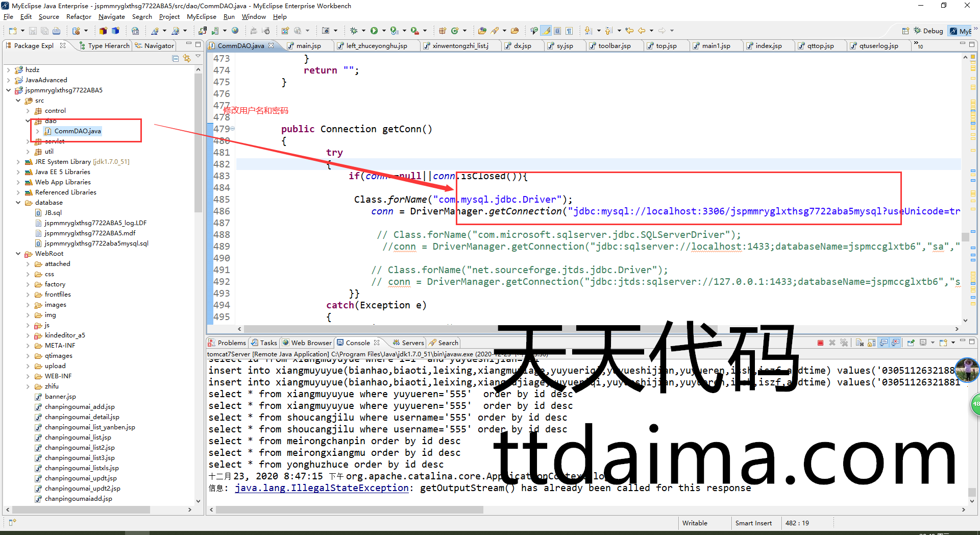Switch to the Debug perspective
This screenshot has height=535, width=980.
(928, 31)
